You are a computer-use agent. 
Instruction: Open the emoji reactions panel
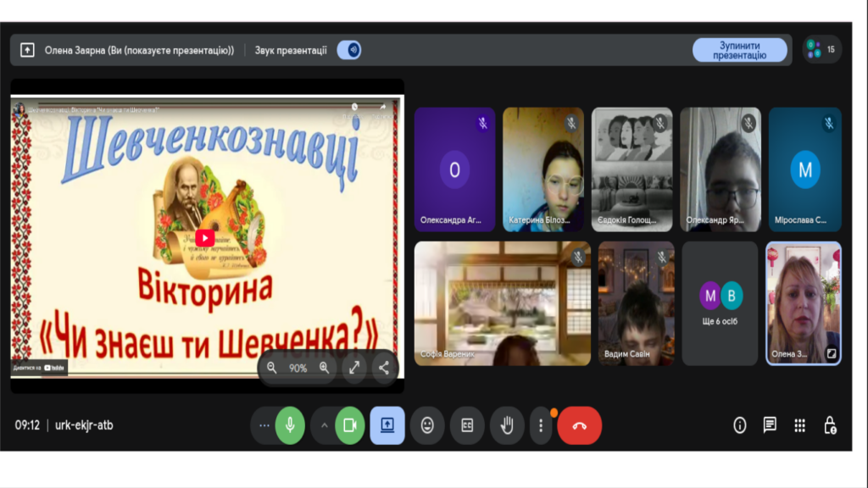(427, 425)
